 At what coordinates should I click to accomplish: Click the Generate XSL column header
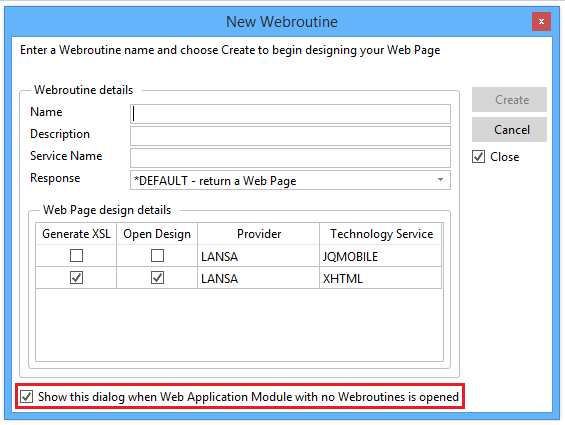(x=76, y=234)
